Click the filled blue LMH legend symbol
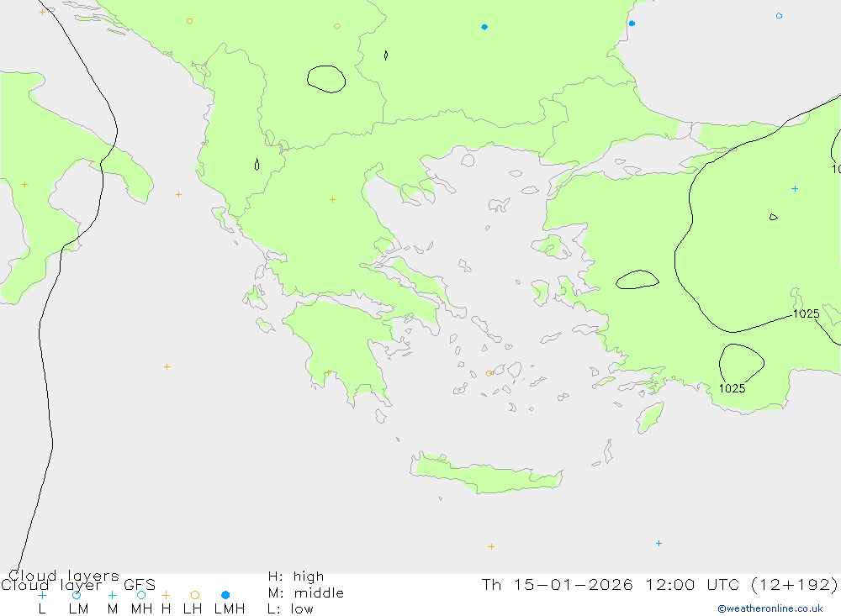The height and width of the screenshot is (616, 841). 225,595
